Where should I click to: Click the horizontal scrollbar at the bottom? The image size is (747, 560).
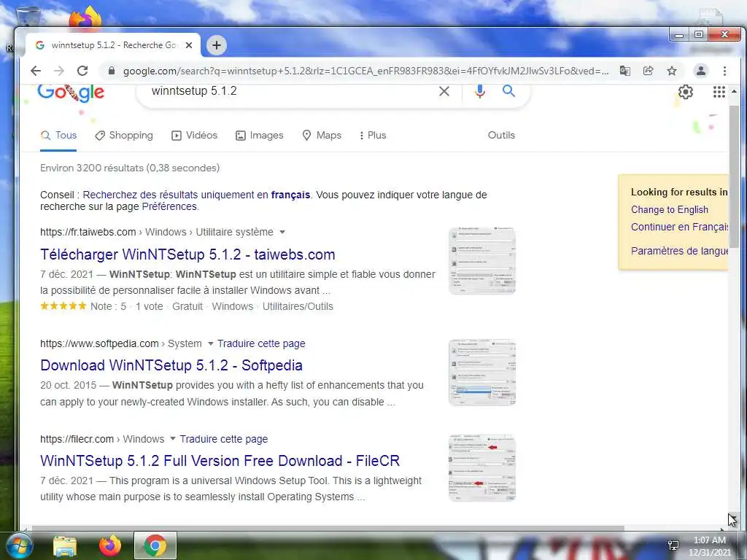pyautogui.click(x=328, y=528)
